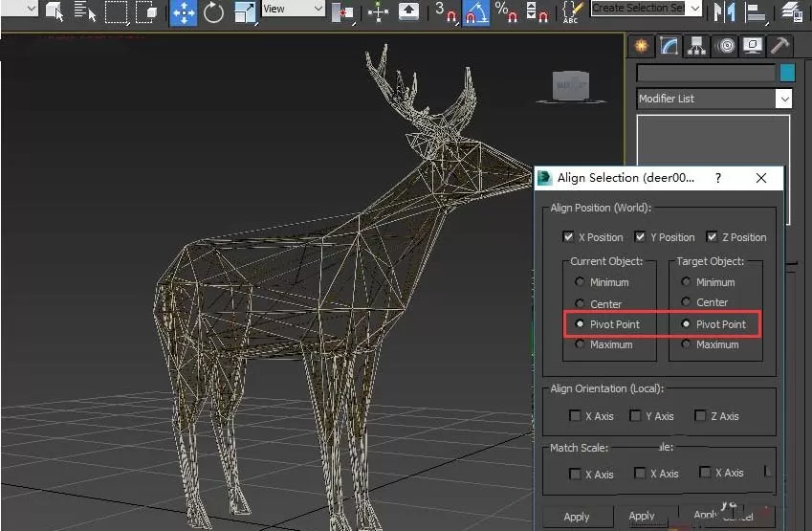Enable Select and Manipulate tool
This screenshot has height=531, width=812.
[x=378, y=11]
